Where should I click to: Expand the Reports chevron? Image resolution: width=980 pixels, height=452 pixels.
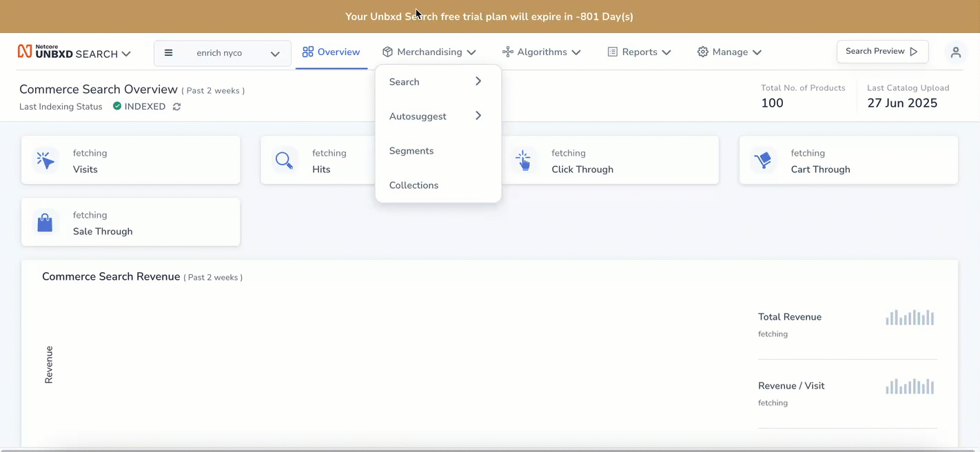(666, 52)
